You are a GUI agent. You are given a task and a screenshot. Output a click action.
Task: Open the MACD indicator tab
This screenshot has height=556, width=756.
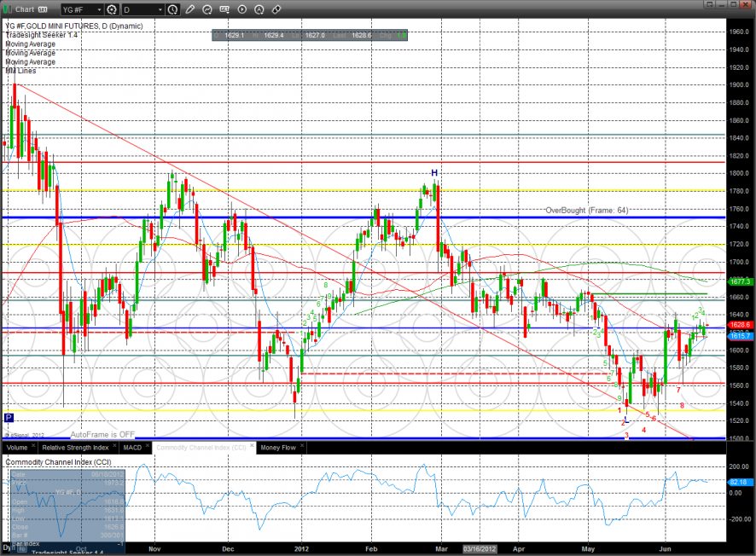point(132,447)
